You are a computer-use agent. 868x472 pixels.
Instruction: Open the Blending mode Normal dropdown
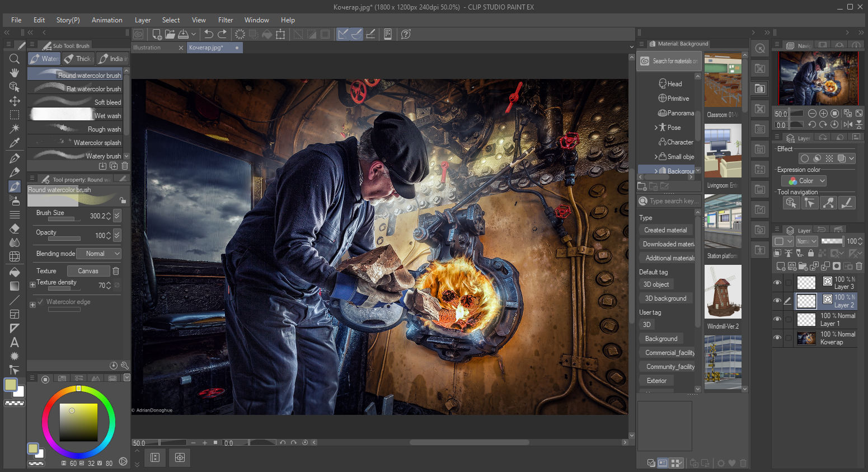click(x=98, y=254)
